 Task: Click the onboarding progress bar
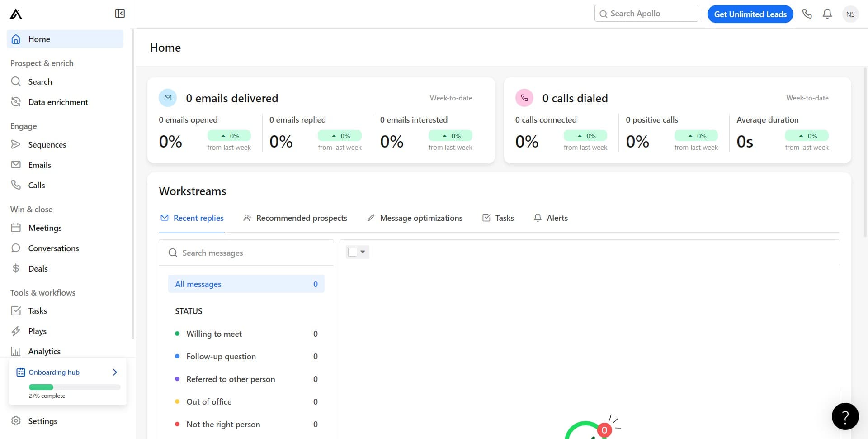[74, 387]
